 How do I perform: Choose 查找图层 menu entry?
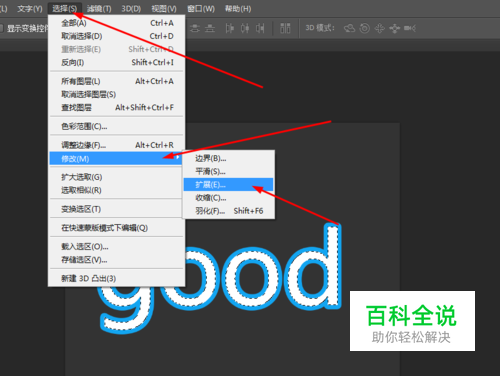pyautogui.click(x=117, y=107)
